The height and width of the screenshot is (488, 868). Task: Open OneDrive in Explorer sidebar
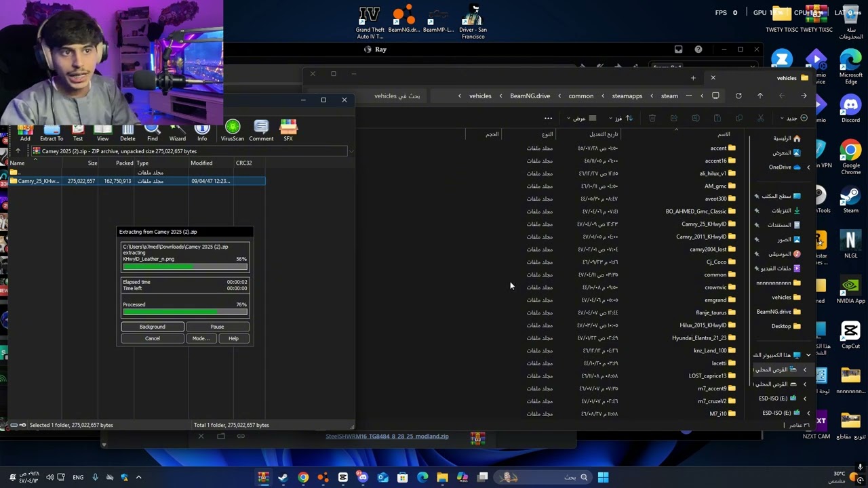point(785,167)
